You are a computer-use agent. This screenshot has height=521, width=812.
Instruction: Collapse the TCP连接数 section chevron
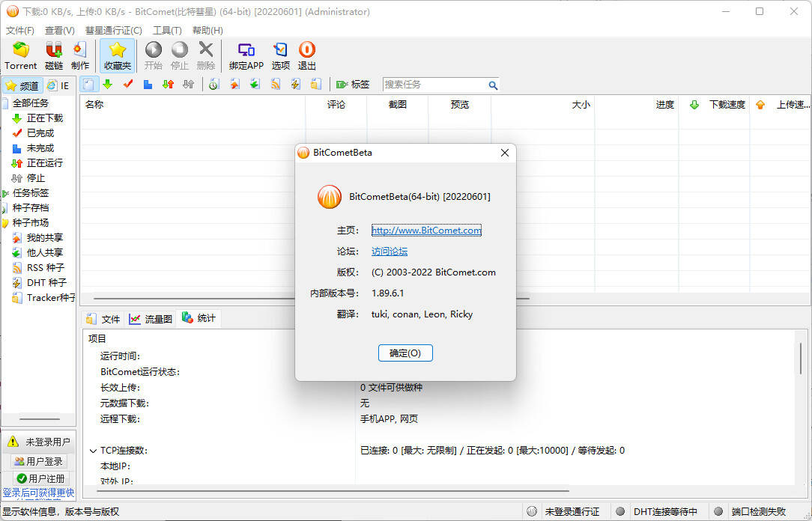(93, 451)
